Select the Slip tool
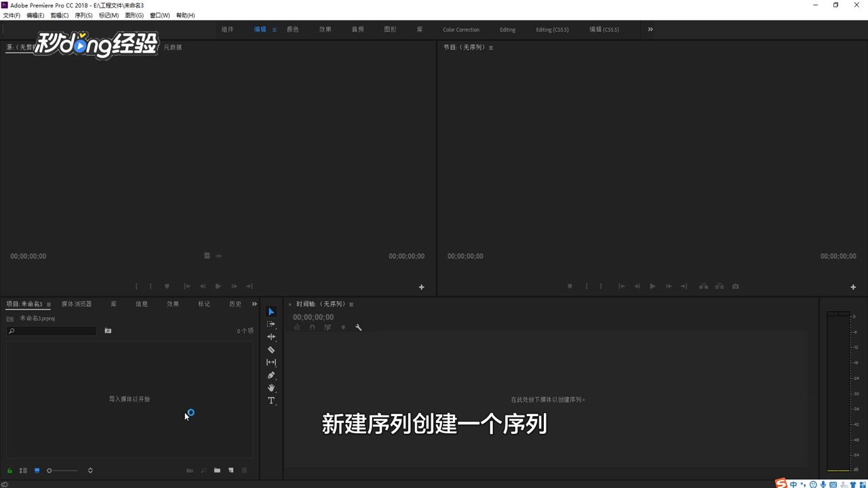Image resolution: width=868 pixels, height=488 pixels. pyautogui.click(x=271, y=363)
